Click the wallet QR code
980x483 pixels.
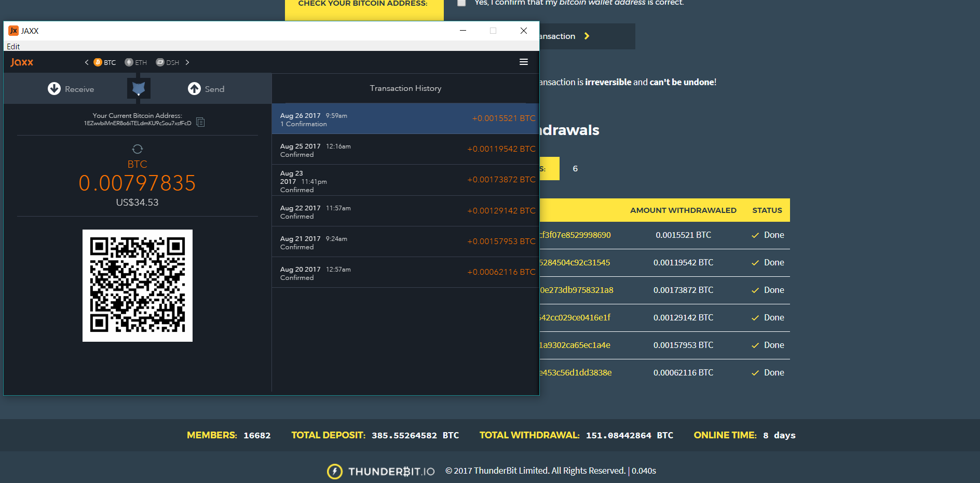click(138, 286)
